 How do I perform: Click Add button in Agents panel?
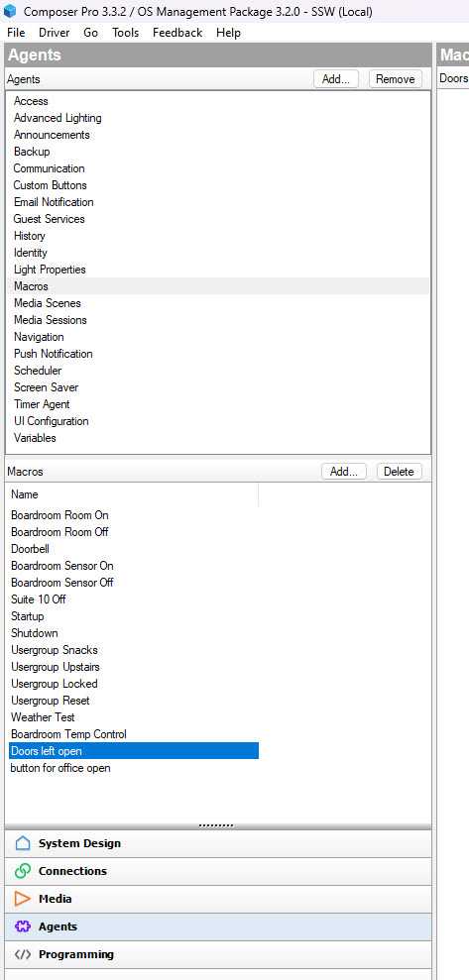pos(336,78)
